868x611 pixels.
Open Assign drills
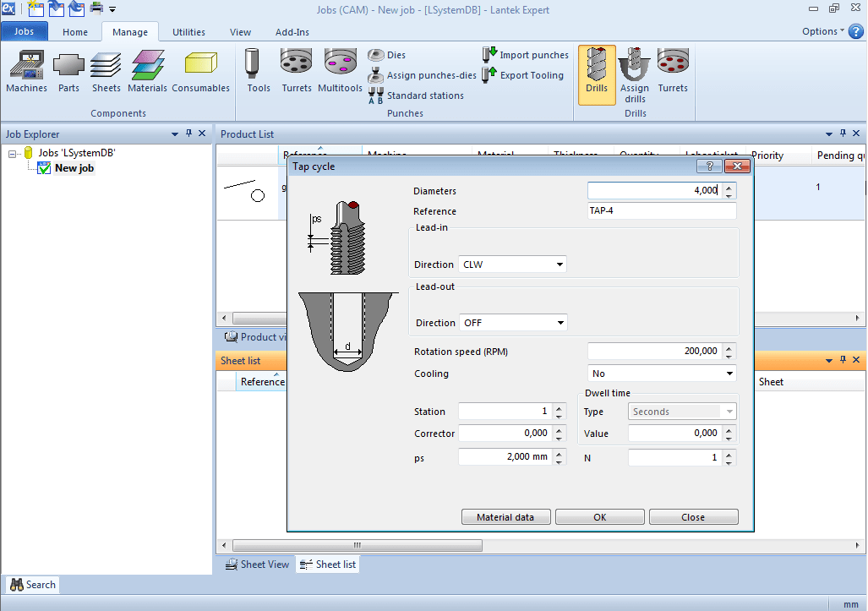tap(635, 74)
